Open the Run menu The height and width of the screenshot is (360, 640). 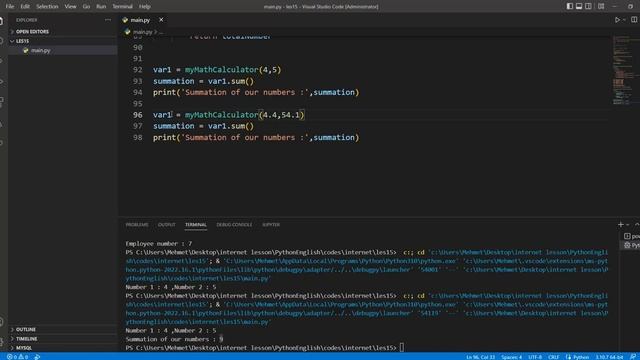[101, 6]
